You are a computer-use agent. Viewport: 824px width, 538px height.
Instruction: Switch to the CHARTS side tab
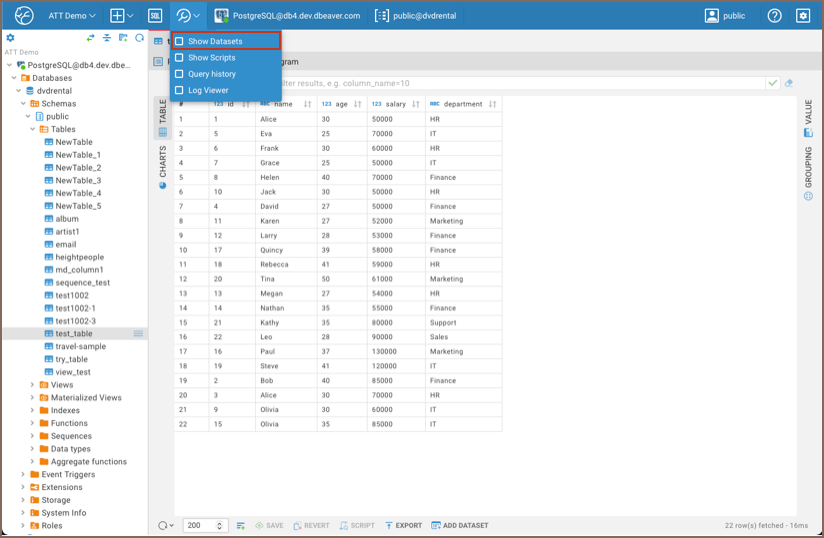163,167
